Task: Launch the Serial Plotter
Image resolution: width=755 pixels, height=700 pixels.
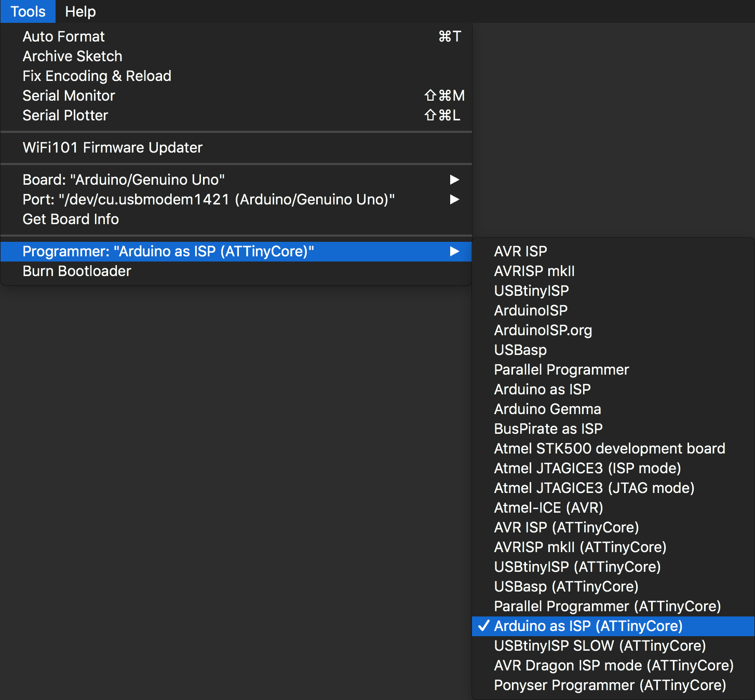Action: point(65,115)
